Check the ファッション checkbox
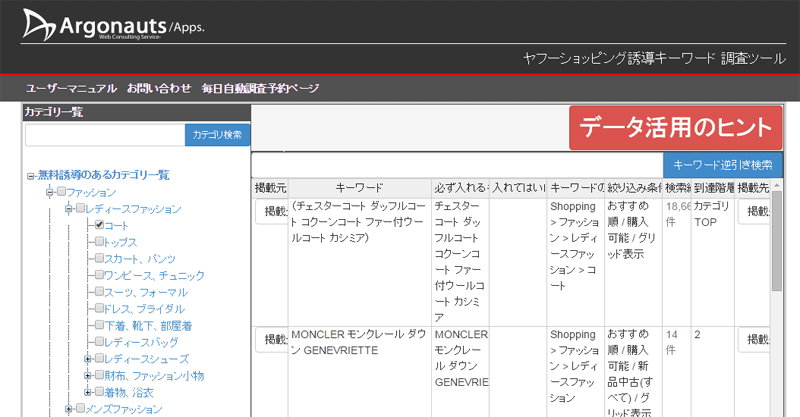Image resolution: width=800 pixels, height=417 pixels. tap(61, 191)
